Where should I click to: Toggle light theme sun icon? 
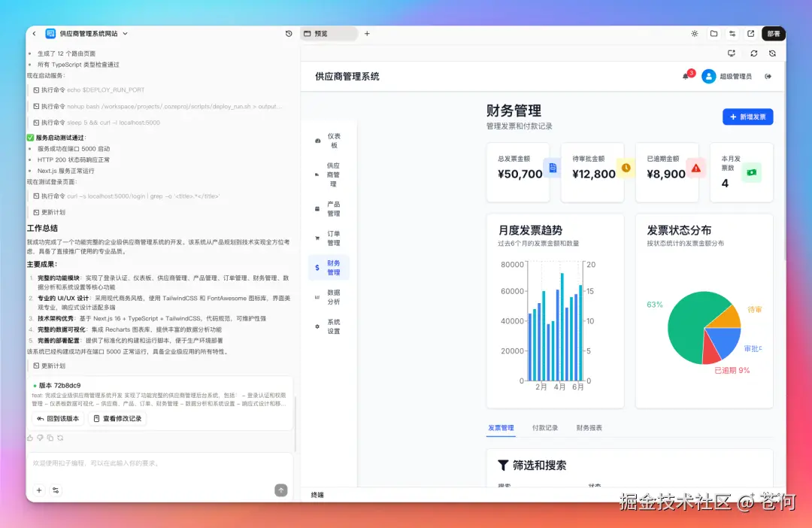click(x=695, y=34)
